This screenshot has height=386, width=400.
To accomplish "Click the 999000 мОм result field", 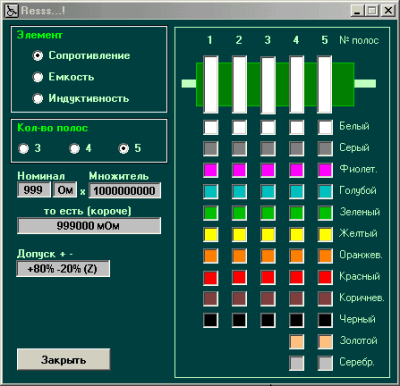I will 89,226.
